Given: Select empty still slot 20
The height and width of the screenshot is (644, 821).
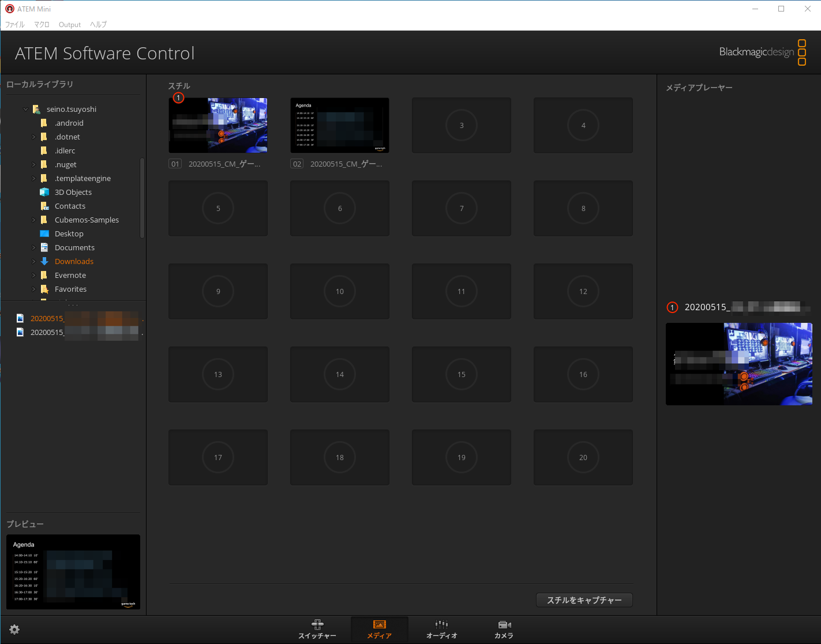Looking at the screenshot, I should [583, 457].
